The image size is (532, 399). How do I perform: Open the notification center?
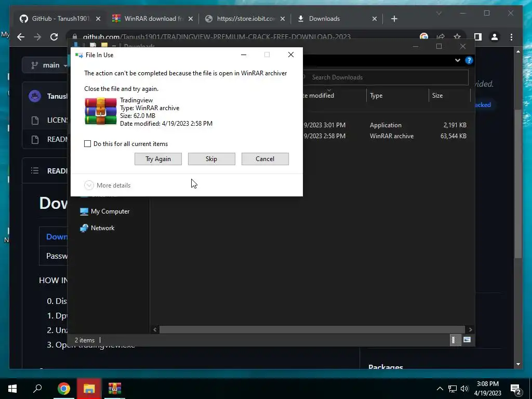tap(515, 390)
